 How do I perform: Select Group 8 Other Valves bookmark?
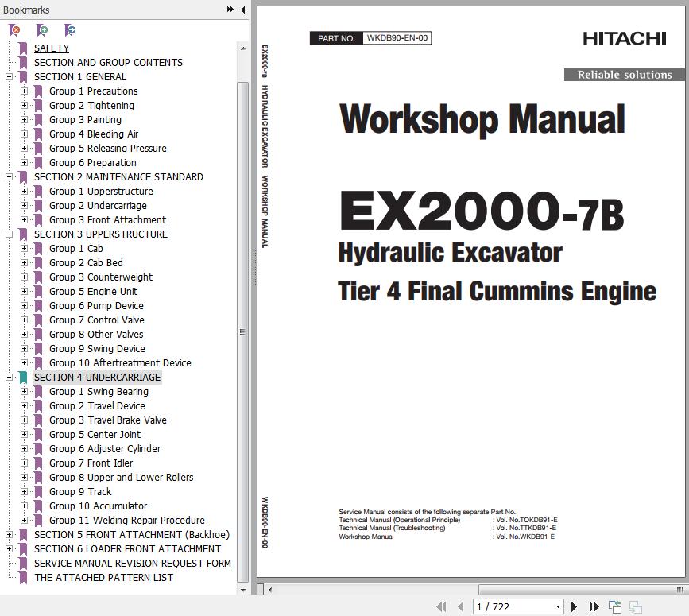(96, 335)
